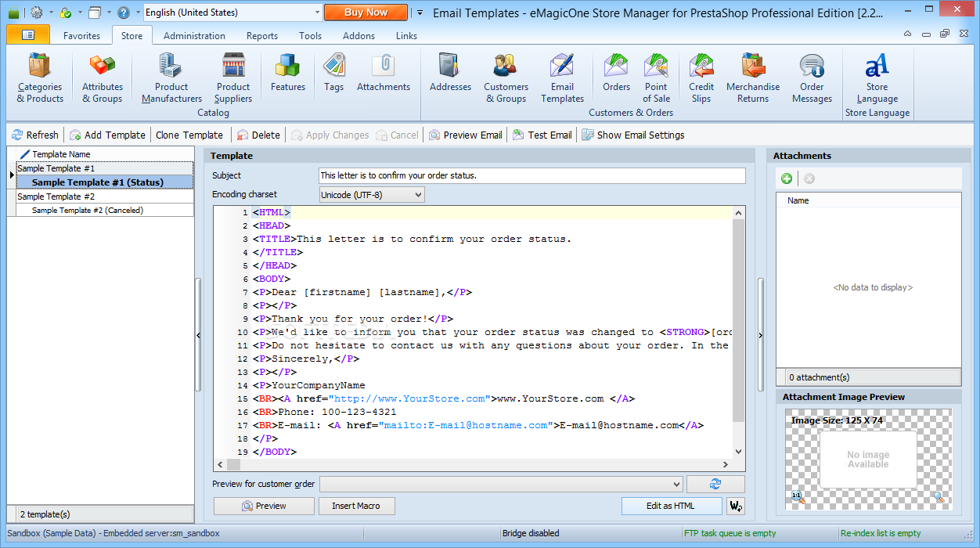Viewport: 980px width, 548px height.
Task: Select Sample Template #2 row
Action: (105, 196)
